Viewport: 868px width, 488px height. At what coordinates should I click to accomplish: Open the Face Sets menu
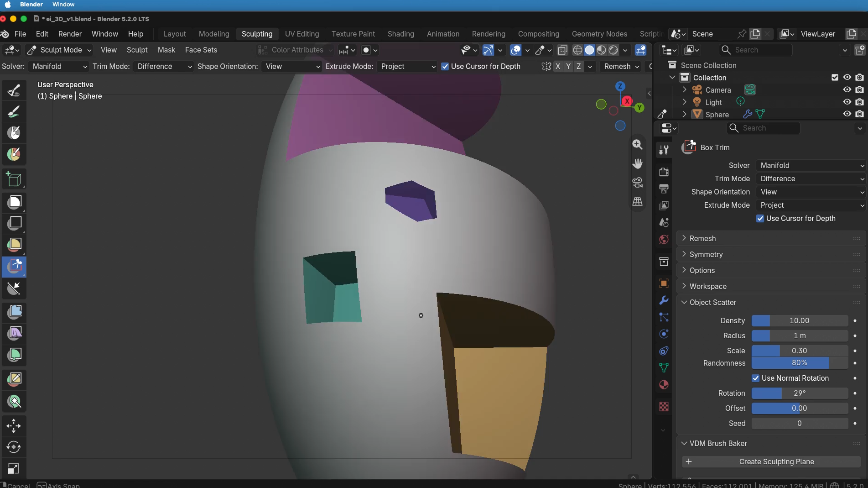coord(201,50)
